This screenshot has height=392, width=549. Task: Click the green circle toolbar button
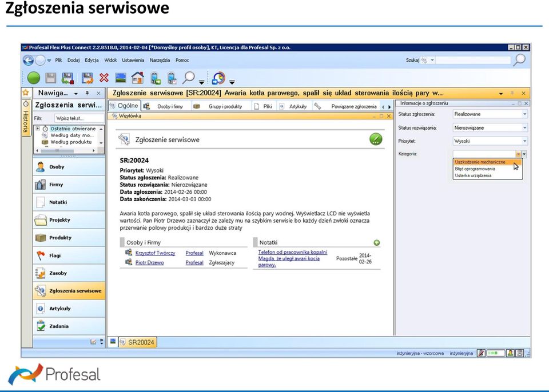click(34, 78)
